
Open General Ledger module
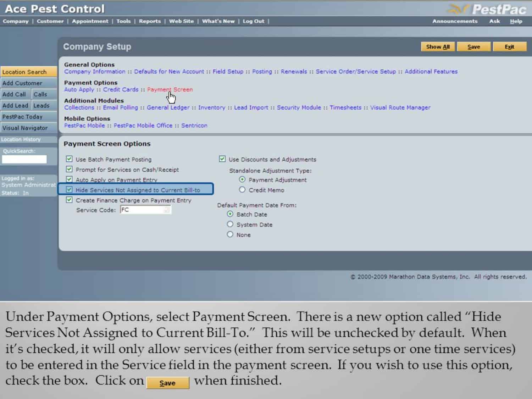coord(168,107)
